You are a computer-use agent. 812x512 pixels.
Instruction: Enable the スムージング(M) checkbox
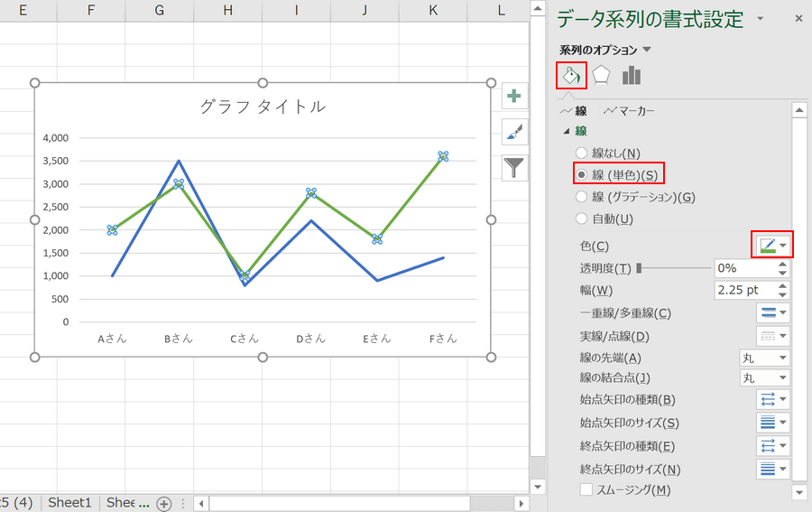586,489
